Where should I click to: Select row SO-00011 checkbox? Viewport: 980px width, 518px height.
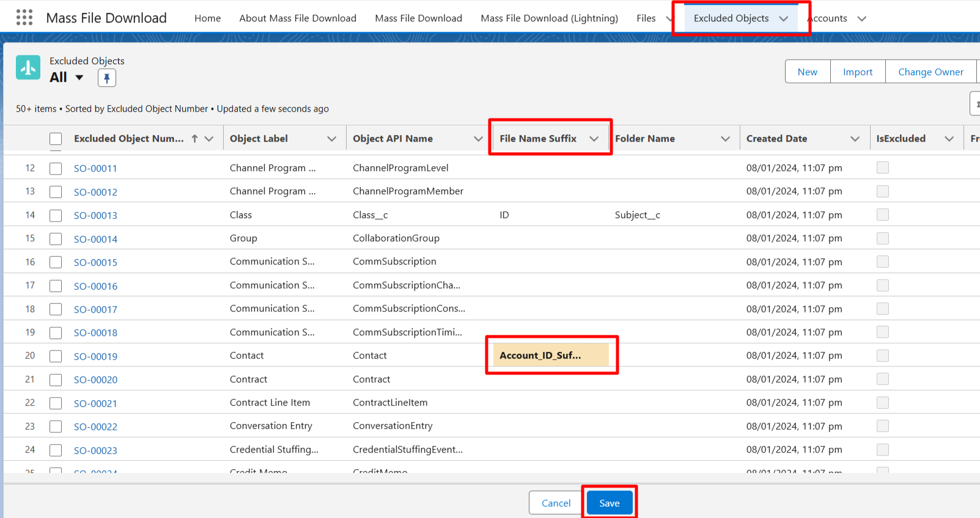pos(56,169)
